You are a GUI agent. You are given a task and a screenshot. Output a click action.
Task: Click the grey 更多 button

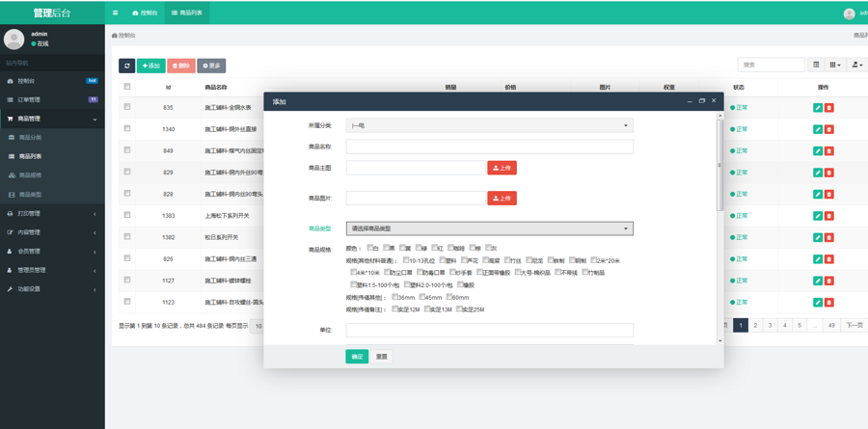211,66
